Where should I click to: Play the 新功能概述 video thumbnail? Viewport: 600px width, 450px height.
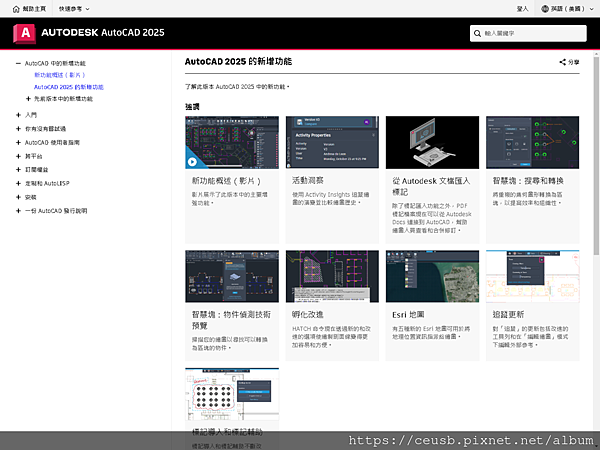point(232,142)
